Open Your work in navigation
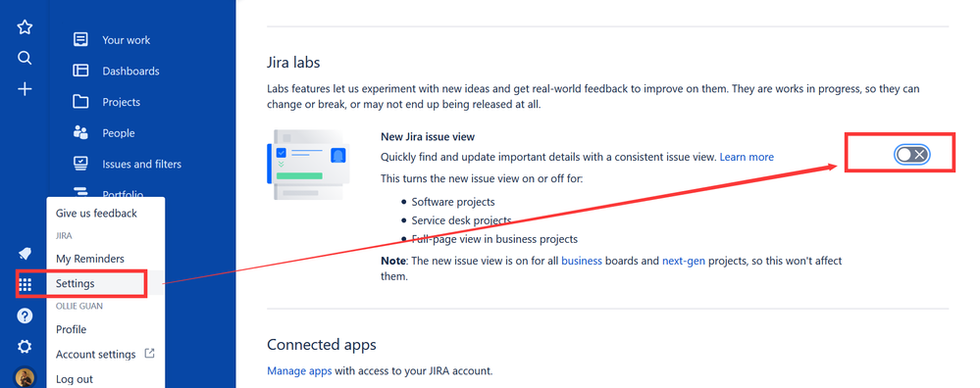 pyautogui.click(x=127, y=40)
